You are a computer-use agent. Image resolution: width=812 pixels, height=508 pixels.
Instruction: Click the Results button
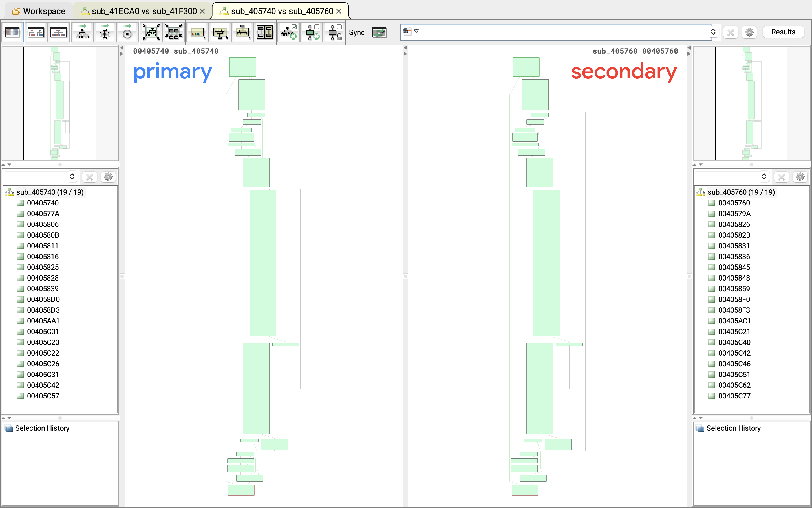click(783, 32)
